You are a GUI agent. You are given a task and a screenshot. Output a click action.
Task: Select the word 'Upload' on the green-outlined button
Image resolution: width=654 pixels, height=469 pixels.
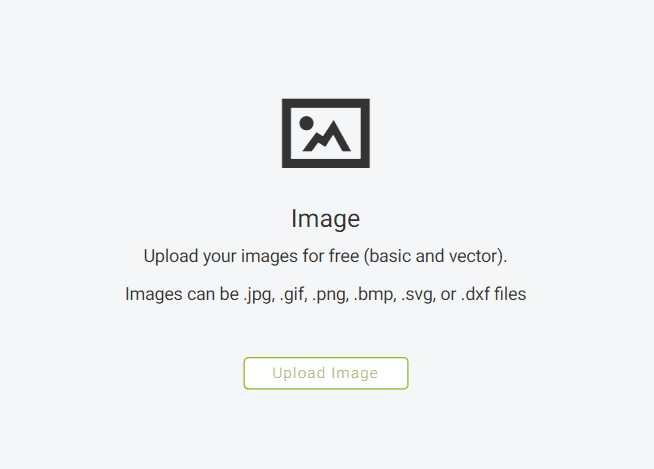[299, 373]
